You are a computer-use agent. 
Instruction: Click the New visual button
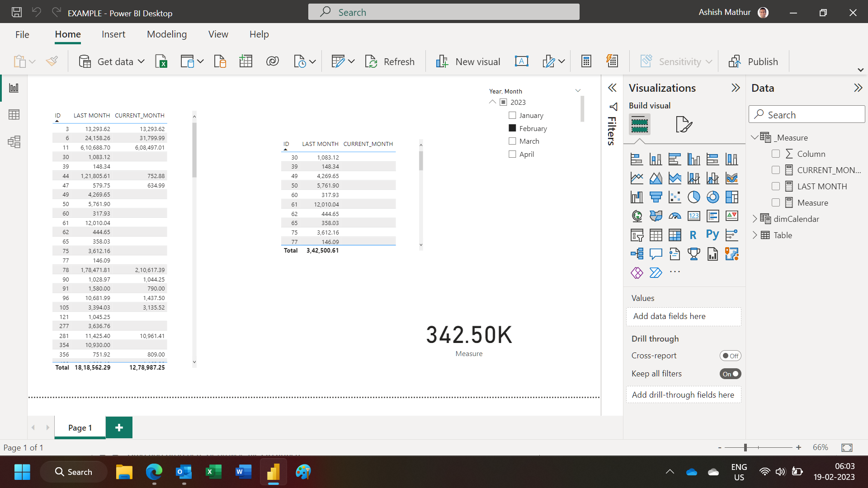pyautogui.click(x=468, y=61)
